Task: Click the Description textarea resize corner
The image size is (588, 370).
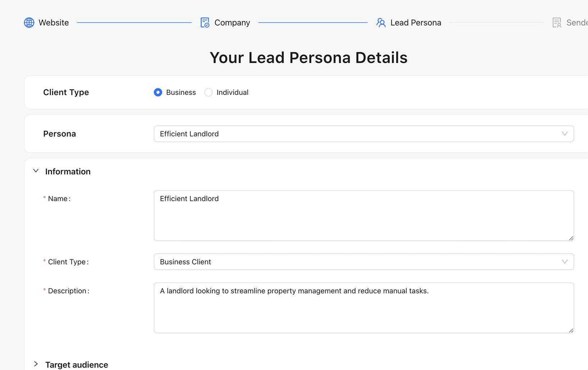Action: pyautogui.click(x=571, y=330)
